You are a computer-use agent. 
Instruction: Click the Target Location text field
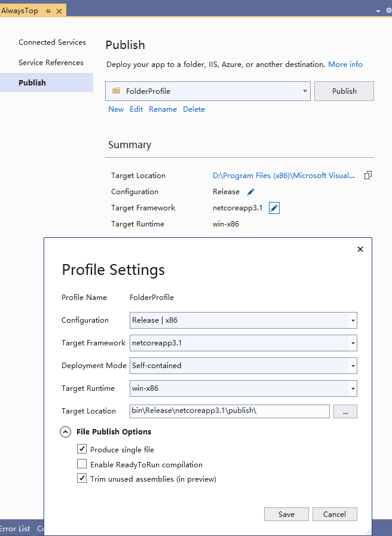coord(229,411)
